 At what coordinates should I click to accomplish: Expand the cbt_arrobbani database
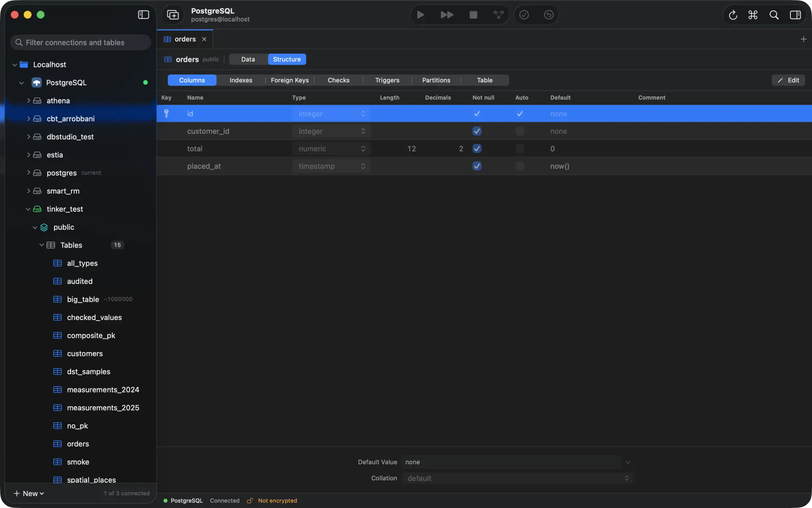point(28,119)
